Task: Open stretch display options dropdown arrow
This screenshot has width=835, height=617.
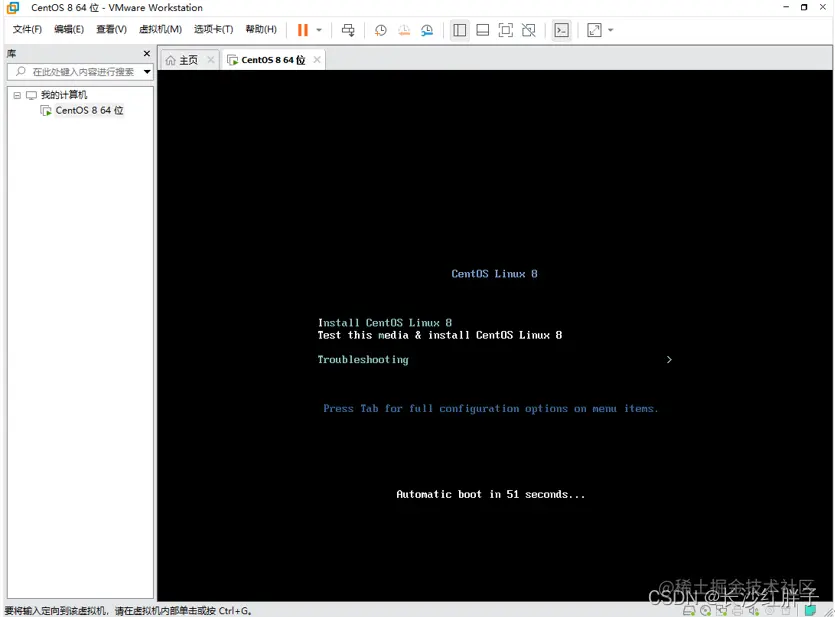Action: (x=611, y=30)
